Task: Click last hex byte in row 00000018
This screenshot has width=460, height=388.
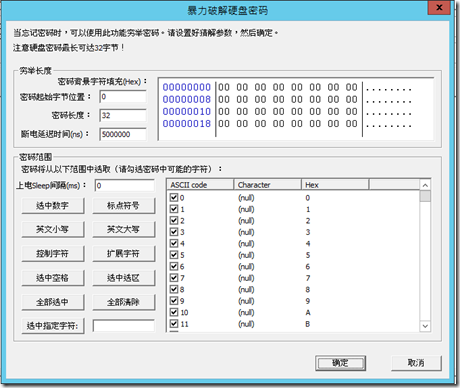Action: (351, 124)
